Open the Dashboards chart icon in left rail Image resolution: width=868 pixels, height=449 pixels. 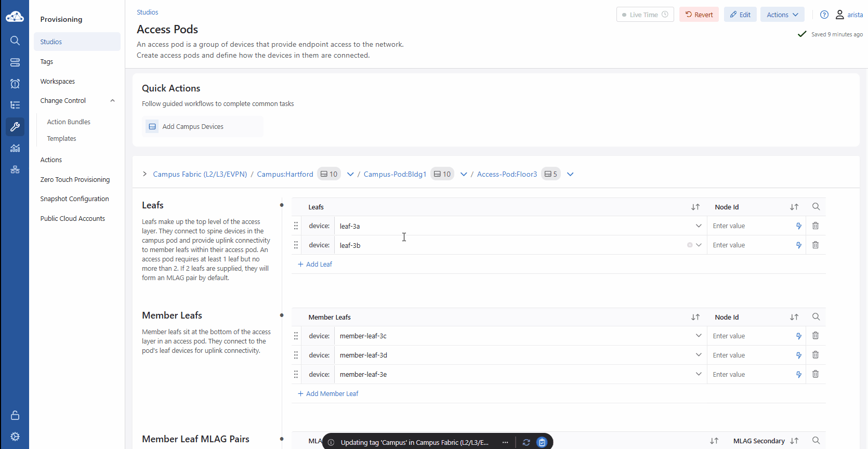(15, 148)
